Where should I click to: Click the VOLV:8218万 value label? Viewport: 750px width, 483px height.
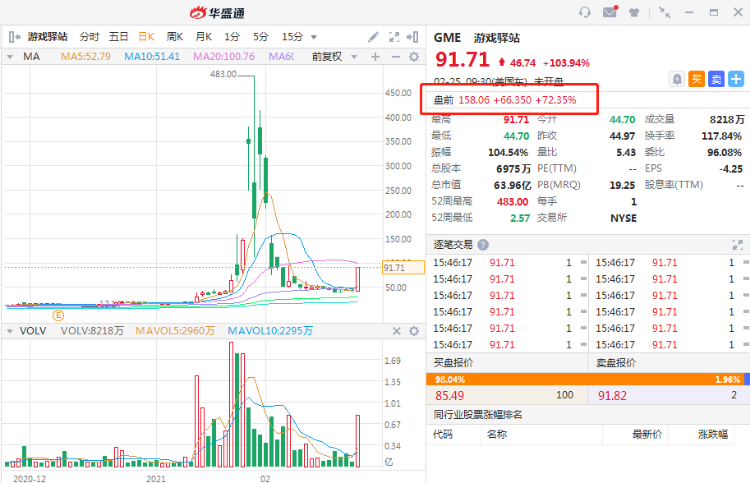click(x=92, y=331)
